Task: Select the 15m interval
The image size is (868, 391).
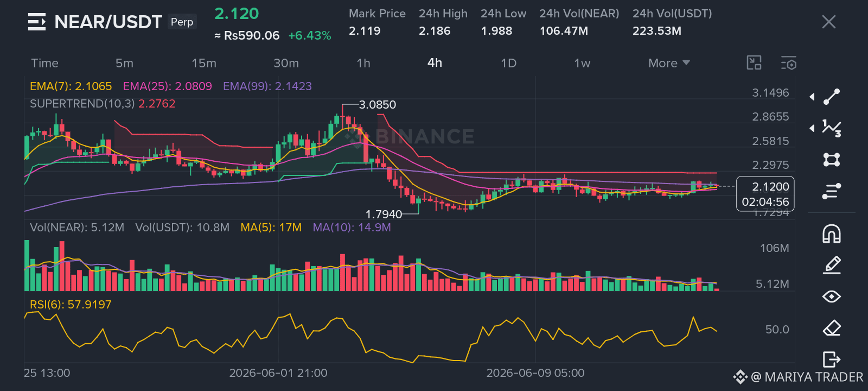Action: pos(204,63)
